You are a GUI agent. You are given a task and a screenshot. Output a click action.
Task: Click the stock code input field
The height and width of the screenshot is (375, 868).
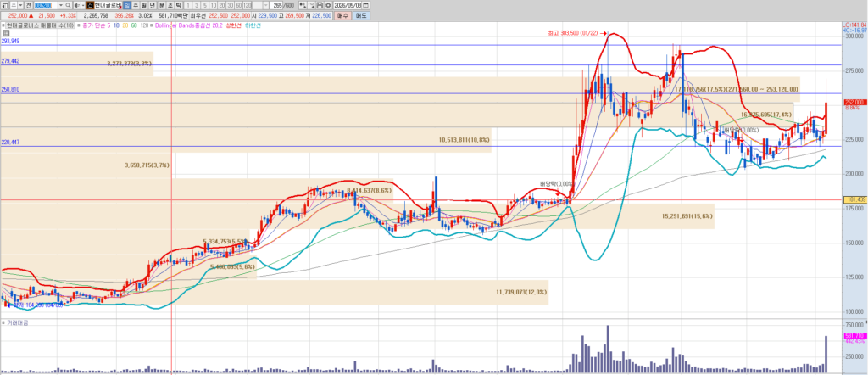[x=46, y=5]
